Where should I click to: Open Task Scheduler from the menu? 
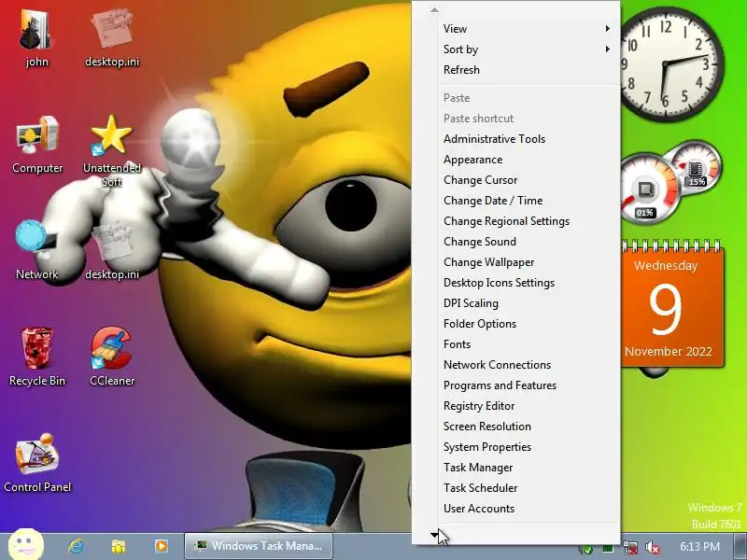pos(516,487)
